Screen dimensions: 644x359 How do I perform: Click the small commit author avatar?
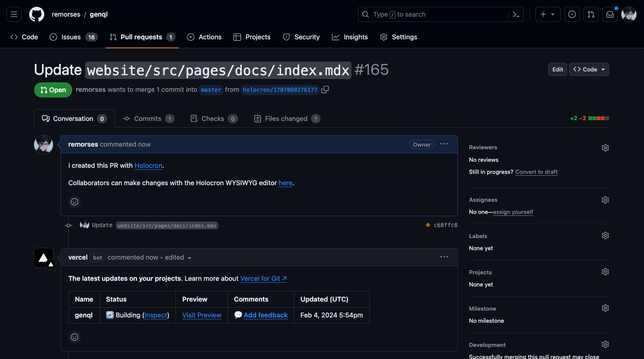tap(85, 225)
